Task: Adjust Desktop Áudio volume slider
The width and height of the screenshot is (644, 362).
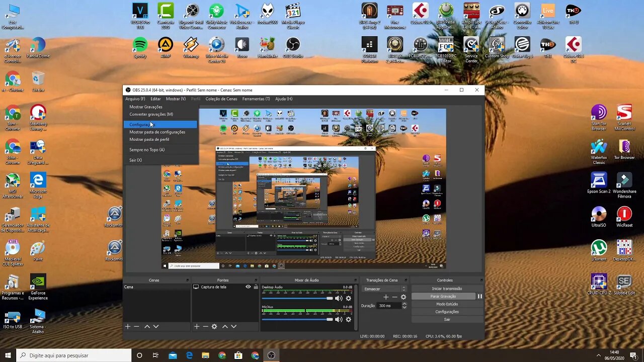Action: [297, 298]
